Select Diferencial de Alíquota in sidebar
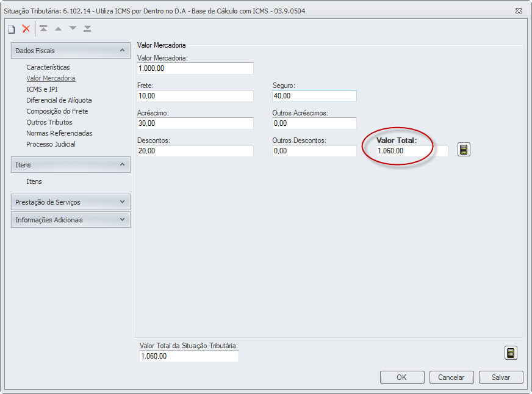532x394 pixels. (59, 100)
